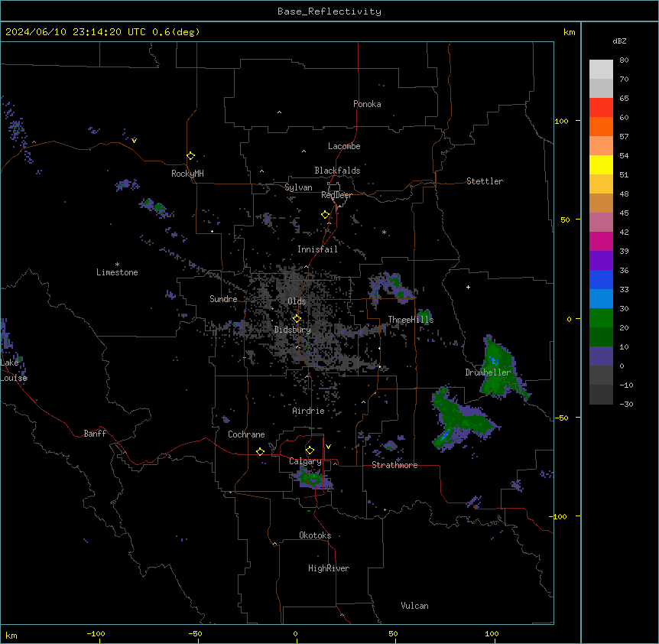
Task: Click the 80 value on the dBZ legend
Action: tap(624, 60)
